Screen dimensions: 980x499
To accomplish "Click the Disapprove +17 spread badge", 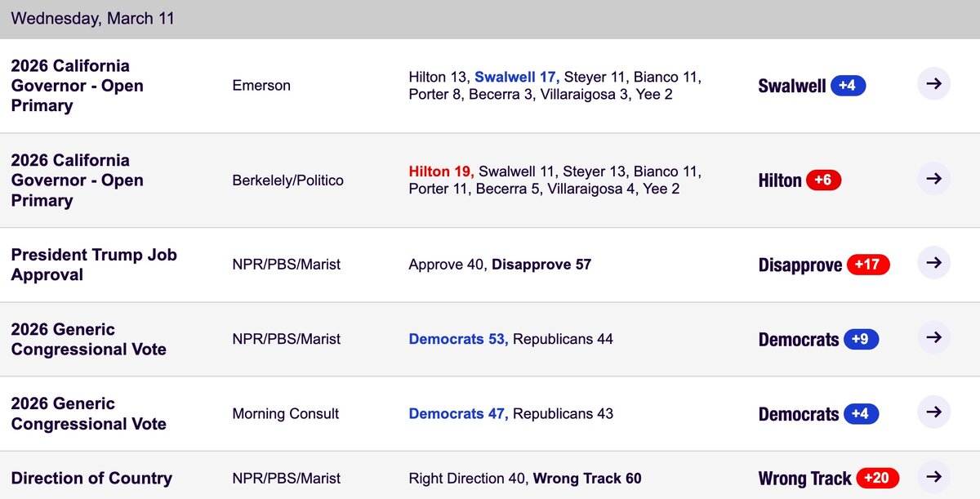I will pos(867,265).
